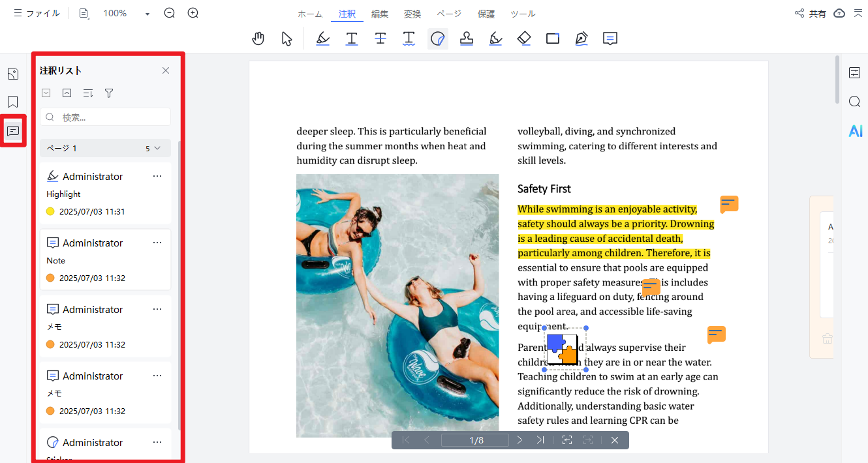Switch to the 注釈 tab

point(347,14)
